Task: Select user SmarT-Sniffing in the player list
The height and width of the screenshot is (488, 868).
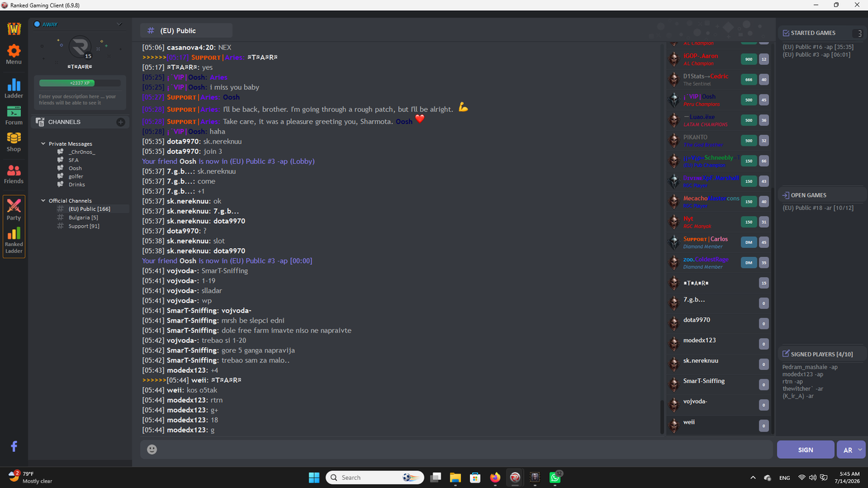Action: point(704,381)
